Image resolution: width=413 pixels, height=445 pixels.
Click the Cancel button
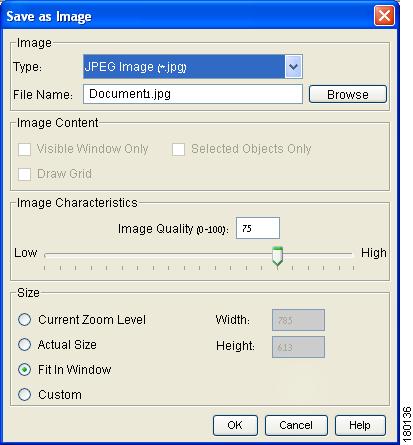[x=296, y=425]
